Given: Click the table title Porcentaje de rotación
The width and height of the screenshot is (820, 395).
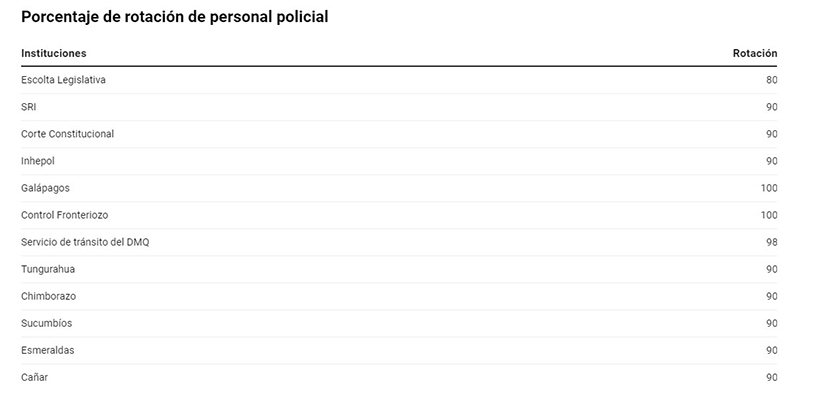Looking at the screenshot, I should pos(175,17).
